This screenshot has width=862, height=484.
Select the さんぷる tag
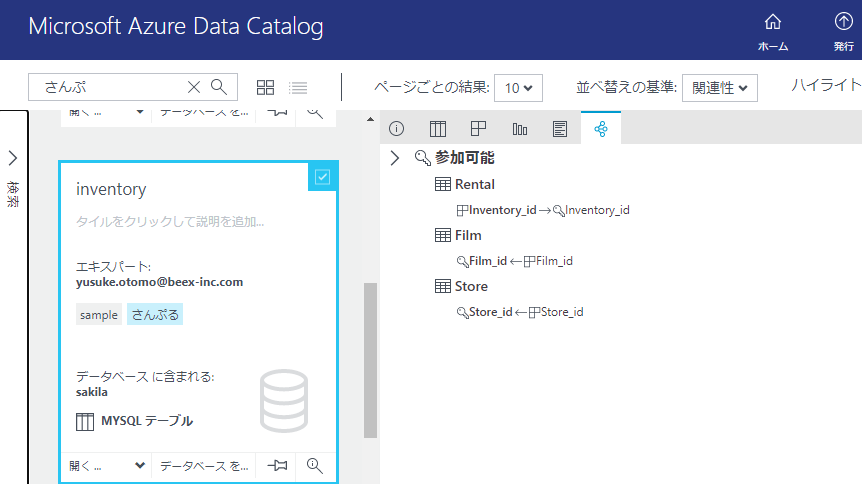pyautogui.click(x=155, y=315)
